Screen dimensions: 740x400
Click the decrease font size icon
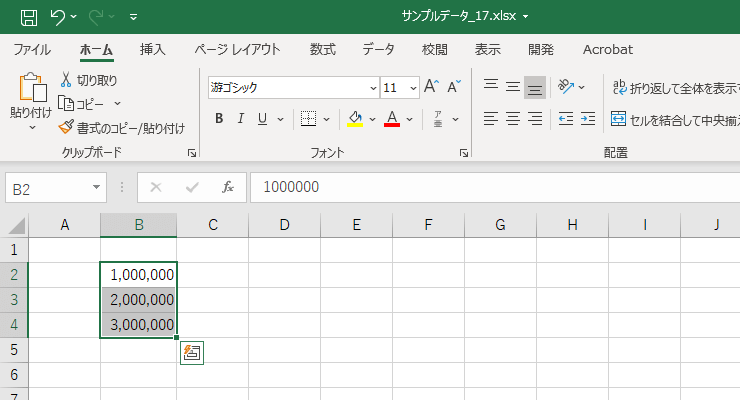point(454,86)
